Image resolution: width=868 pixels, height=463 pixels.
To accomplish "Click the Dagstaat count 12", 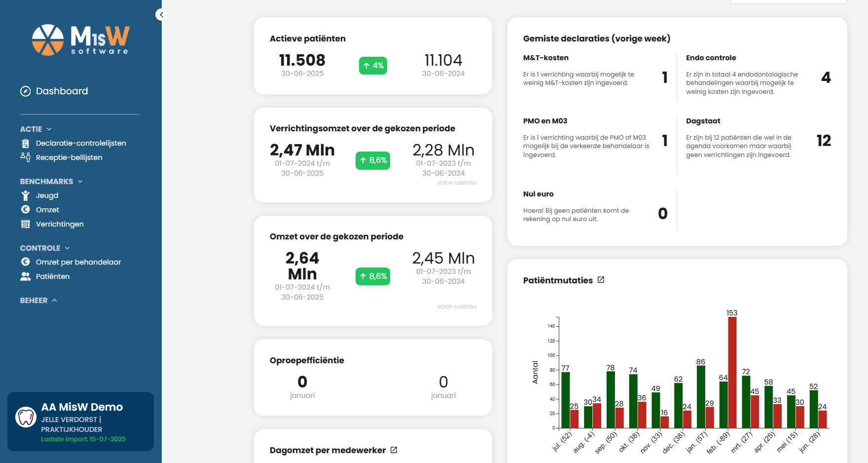I will pos(824,141).
